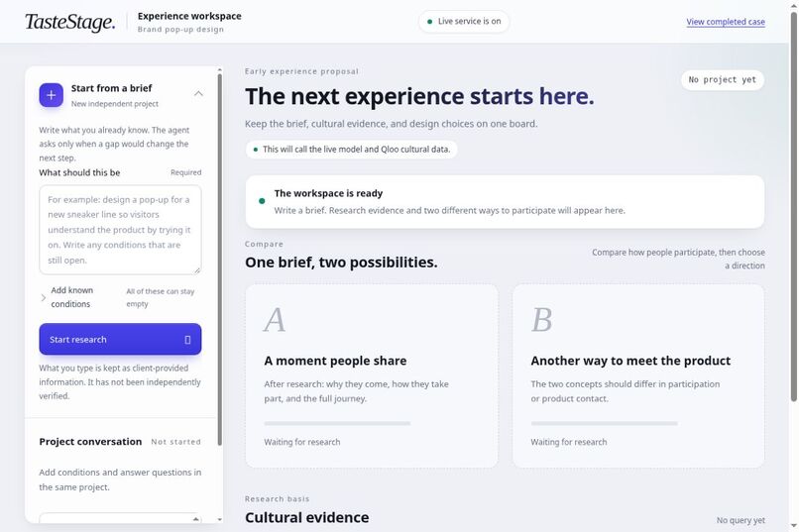
Task: Click the purple plus icon beside Start from a brief
Action: pyautogui.click(x=51, y=95)
